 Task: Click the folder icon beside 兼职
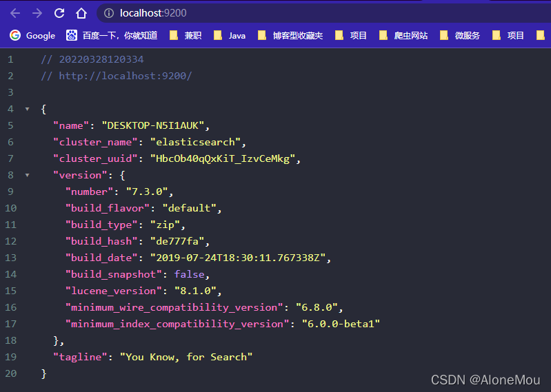pos(174,35)
